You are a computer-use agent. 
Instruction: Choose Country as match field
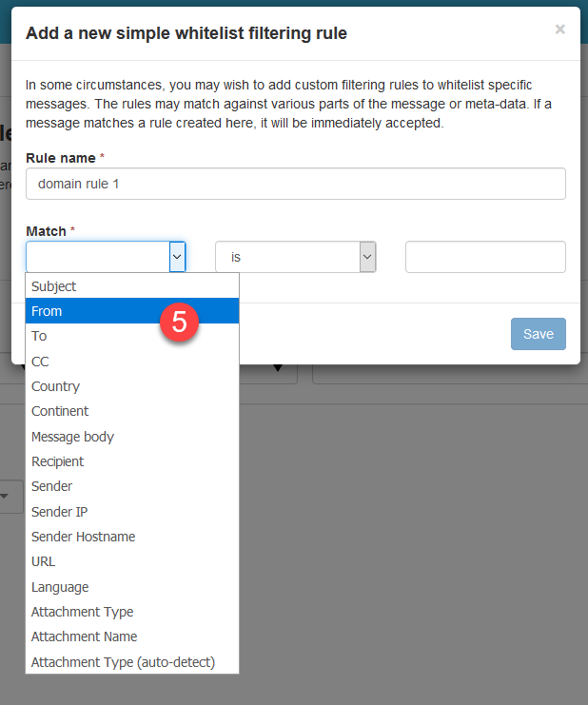(x=55, y=386)
